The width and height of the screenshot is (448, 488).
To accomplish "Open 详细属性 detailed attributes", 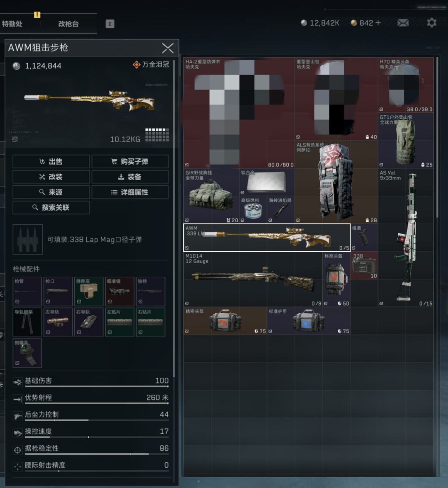I will 130,192.
